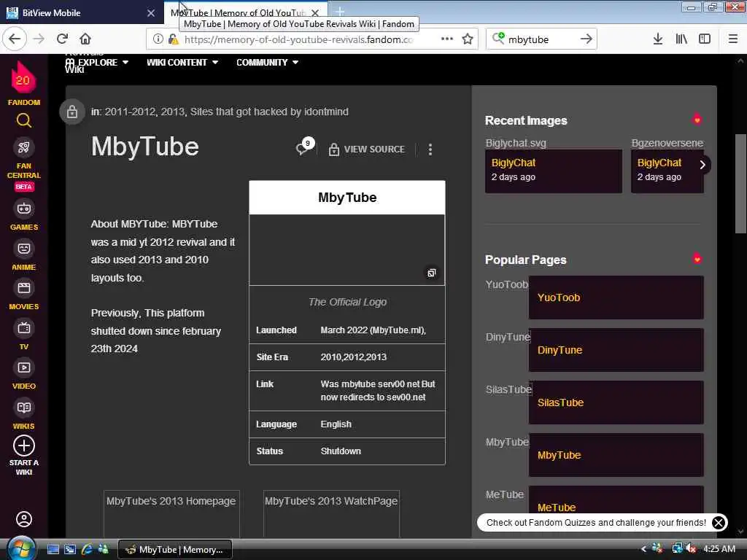
Task: Reload the page
Action: click(x=63, y=39)
